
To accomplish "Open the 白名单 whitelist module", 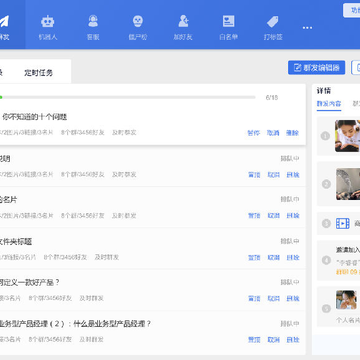I will 228,28.
